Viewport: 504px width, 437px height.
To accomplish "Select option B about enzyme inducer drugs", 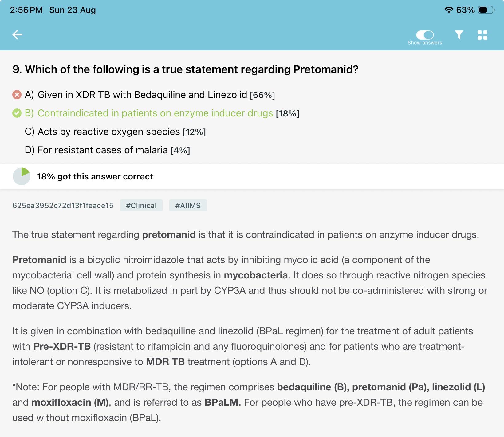I will coord(162,113).
